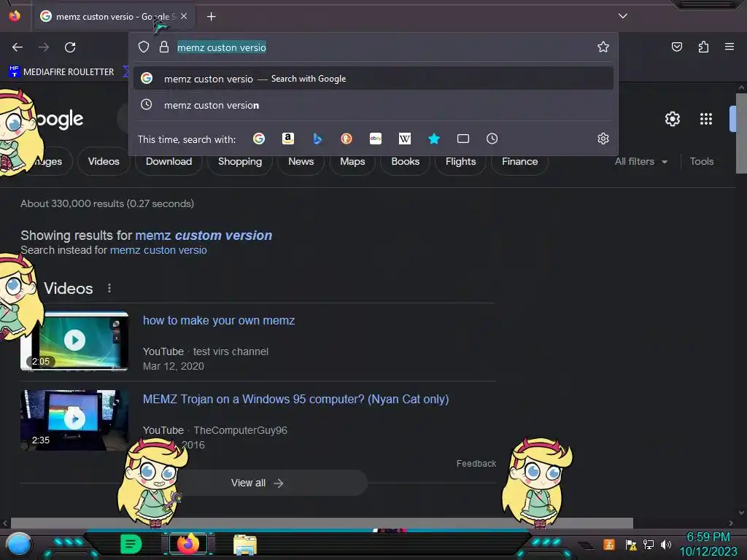This screenshot has width=747, height=560.
Task: Search open Tabs with tab icon
Action: coord(463,139)
